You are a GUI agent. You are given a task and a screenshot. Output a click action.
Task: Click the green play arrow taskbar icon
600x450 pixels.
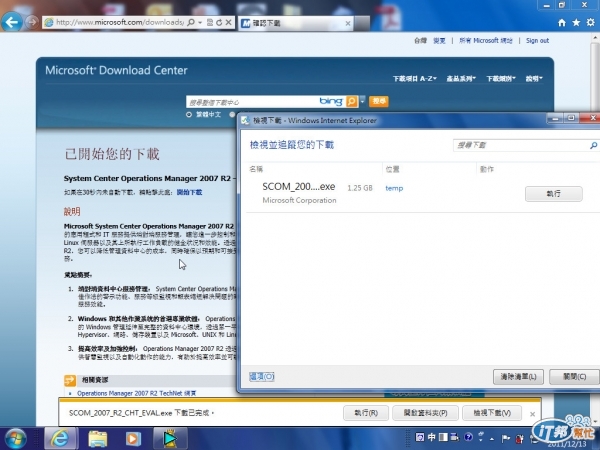(170, 439)
